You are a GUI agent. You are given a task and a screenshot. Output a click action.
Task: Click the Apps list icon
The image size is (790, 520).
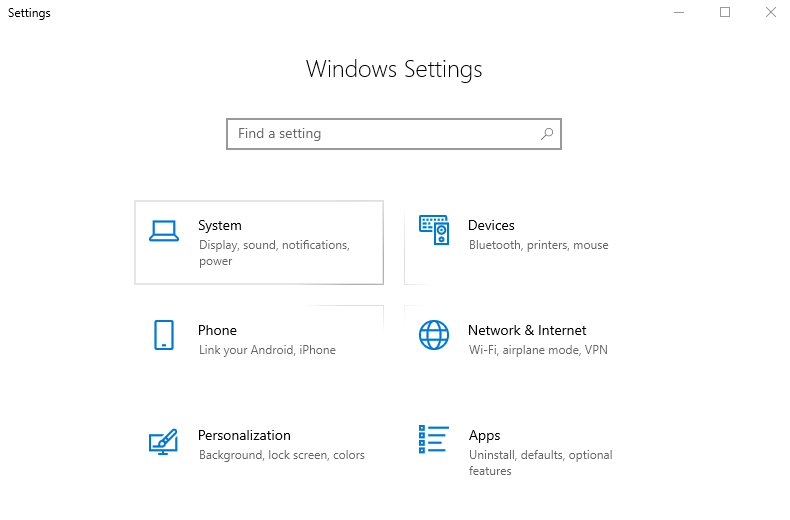434,439
